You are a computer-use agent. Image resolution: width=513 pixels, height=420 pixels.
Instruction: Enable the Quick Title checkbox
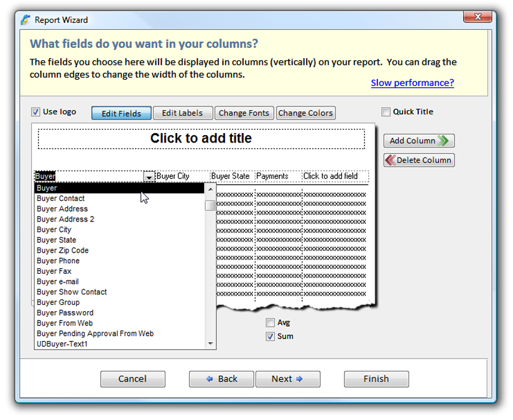387,111
